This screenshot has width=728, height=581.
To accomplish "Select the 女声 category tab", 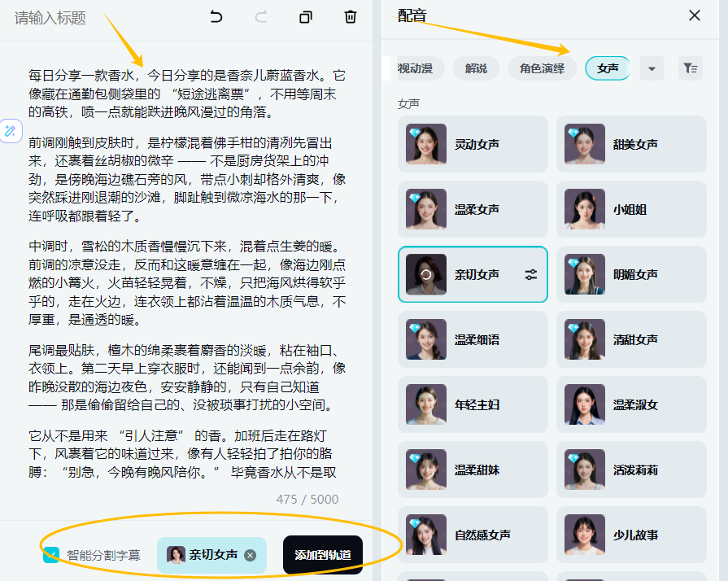I will point(608,68).
